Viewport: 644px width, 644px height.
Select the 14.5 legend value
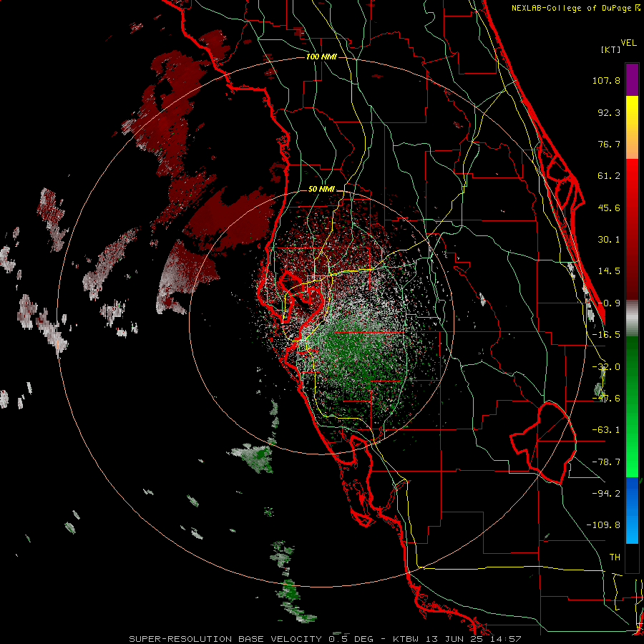[609, 271]
